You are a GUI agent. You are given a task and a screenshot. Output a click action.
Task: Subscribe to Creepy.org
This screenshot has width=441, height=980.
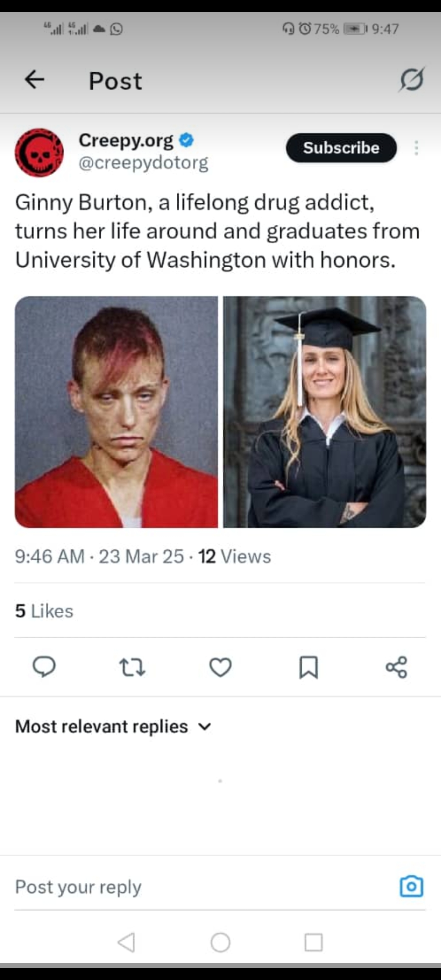pos(341,148)
